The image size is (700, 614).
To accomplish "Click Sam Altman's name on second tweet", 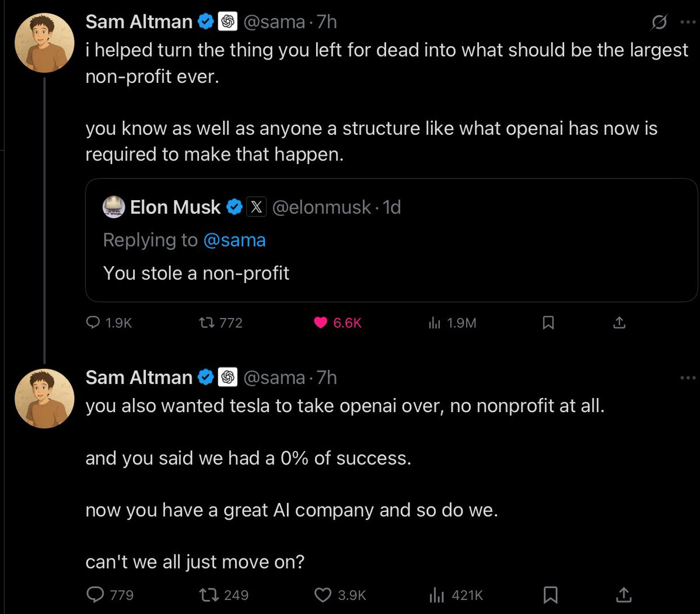I will (x=139, y=378).
